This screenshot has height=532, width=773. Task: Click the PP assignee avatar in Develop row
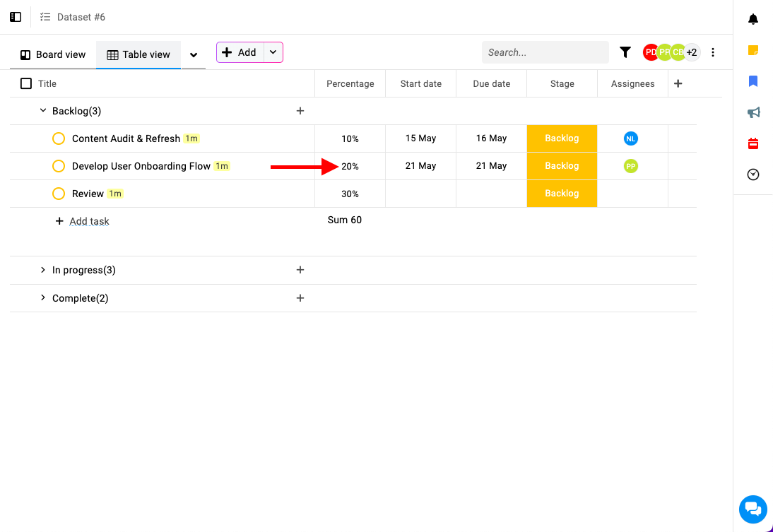(x=630, y=166)
